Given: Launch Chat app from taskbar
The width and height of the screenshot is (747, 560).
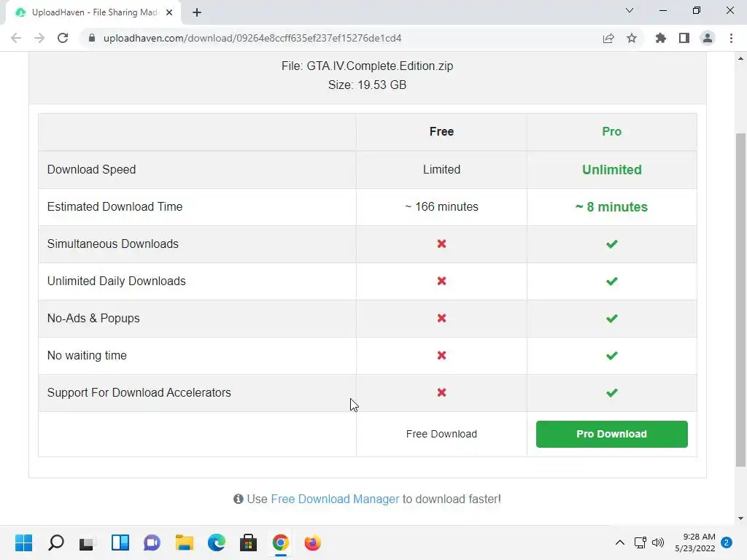Looking at the screenshot, I should click(152, 542).
